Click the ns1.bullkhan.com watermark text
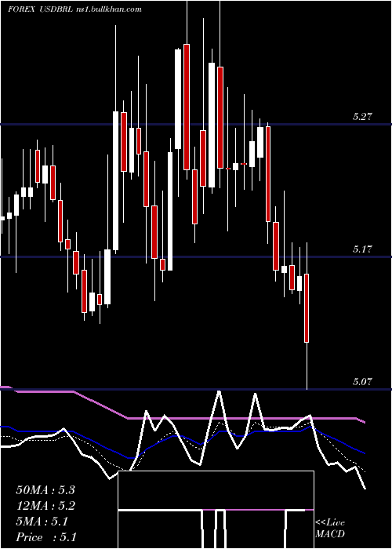Image resolution: width=392 pixels, height=549 pixels. coord(109,9)
